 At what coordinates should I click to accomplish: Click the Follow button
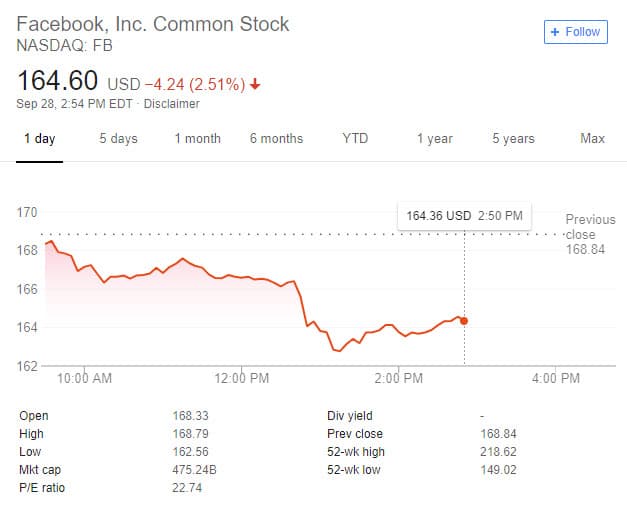coord(575,32)
